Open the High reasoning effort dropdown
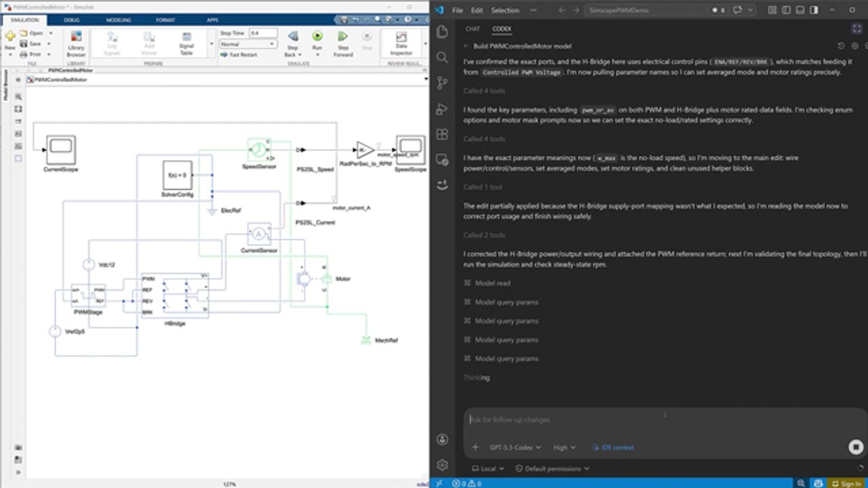Screen dimensions: 868x488 [x=565, y=447]
